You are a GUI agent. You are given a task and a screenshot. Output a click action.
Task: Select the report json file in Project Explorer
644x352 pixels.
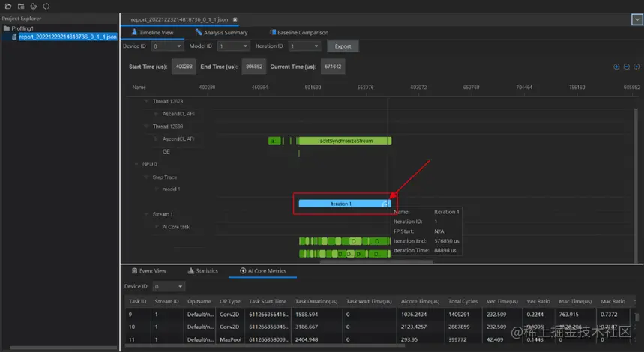click(67, 37)
